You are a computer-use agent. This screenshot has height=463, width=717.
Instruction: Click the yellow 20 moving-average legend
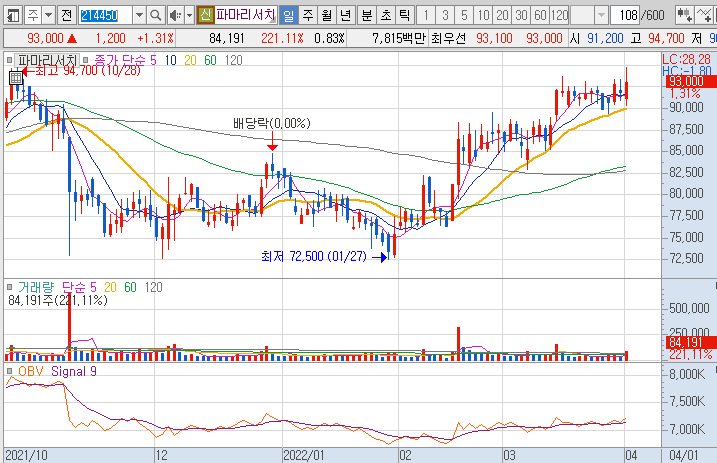[190, 60]
